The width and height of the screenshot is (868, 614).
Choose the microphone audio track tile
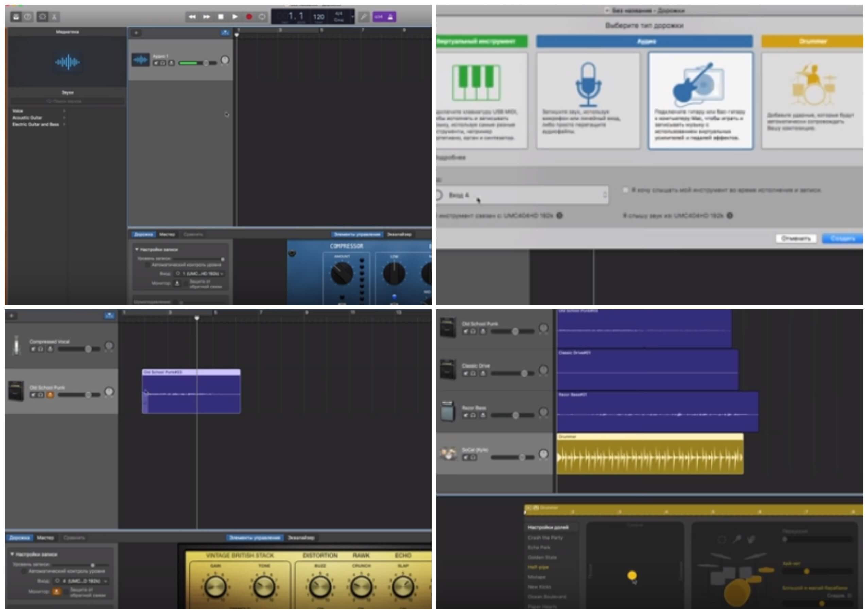pos(588,101)
